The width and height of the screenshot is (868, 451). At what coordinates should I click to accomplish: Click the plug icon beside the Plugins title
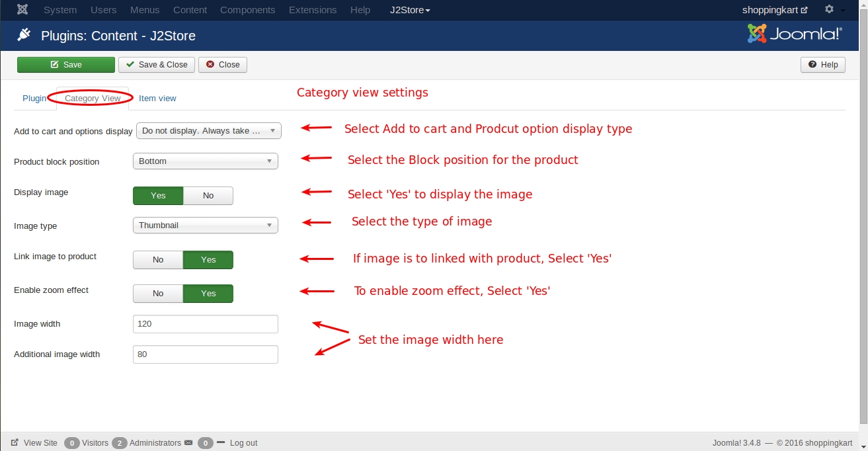(24, 35)
